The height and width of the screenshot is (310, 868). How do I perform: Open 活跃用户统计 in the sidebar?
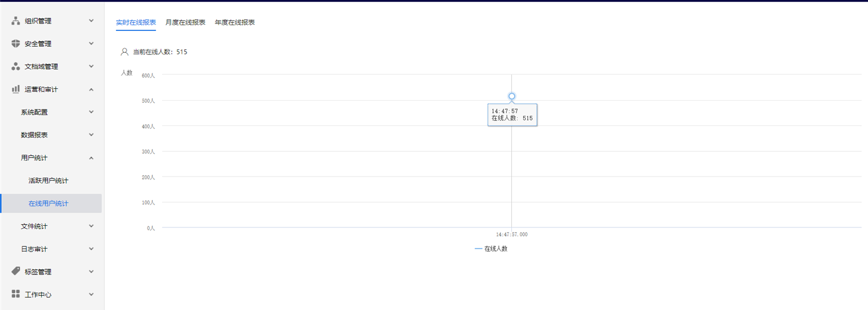coord(49,180)
